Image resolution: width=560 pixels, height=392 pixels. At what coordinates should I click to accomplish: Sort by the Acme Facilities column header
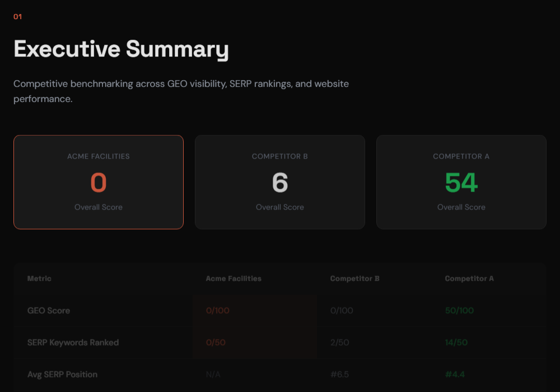pyautogui.click(x=233, y=278)
